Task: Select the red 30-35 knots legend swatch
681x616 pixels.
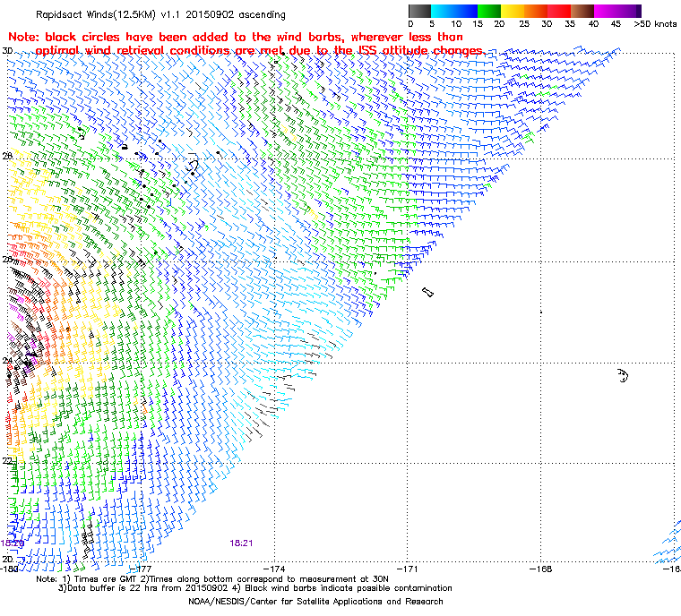Action: tap(559, 11)
